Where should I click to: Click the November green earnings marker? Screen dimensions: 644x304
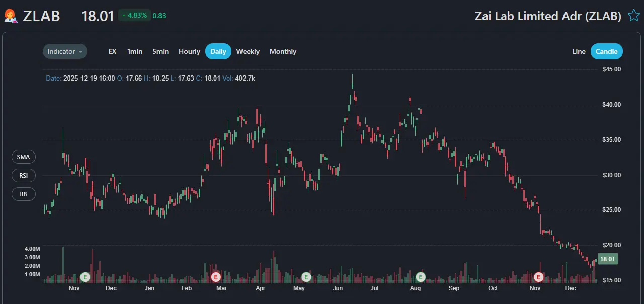[85, 277]
